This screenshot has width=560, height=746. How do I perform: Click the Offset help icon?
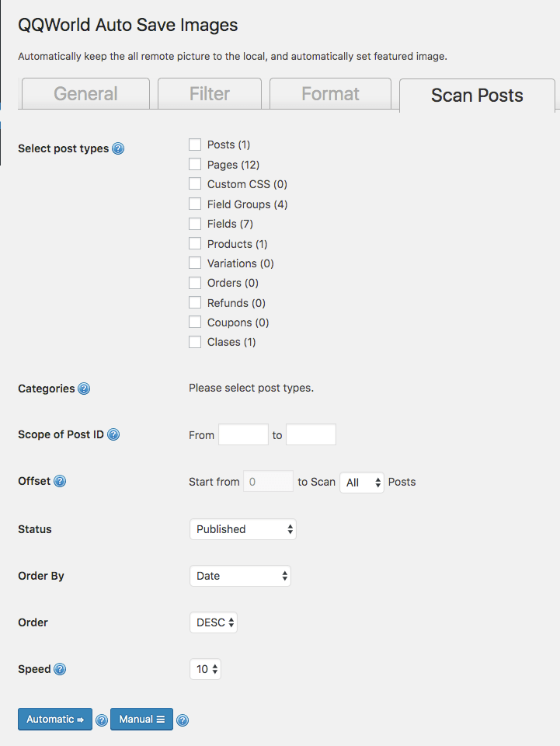point(61,480)
